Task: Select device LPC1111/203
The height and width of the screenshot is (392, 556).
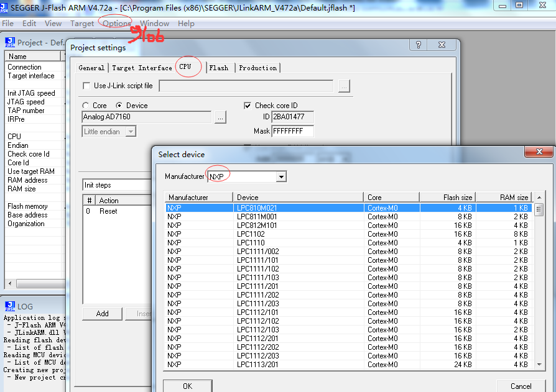Action: (x=348, y=303)
